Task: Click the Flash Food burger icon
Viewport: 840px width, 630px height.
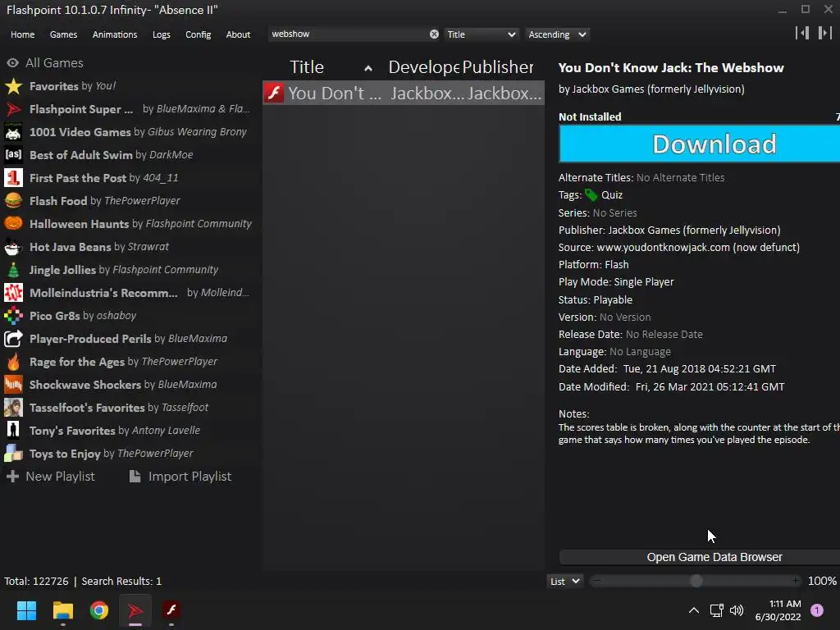Action: click(x=13, y=201)
